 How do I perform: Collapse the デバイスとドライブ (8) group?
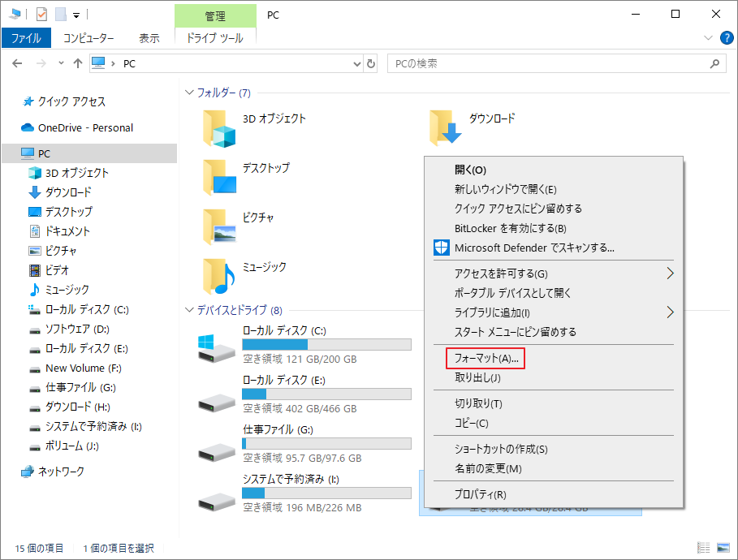[x=189, y=310]
